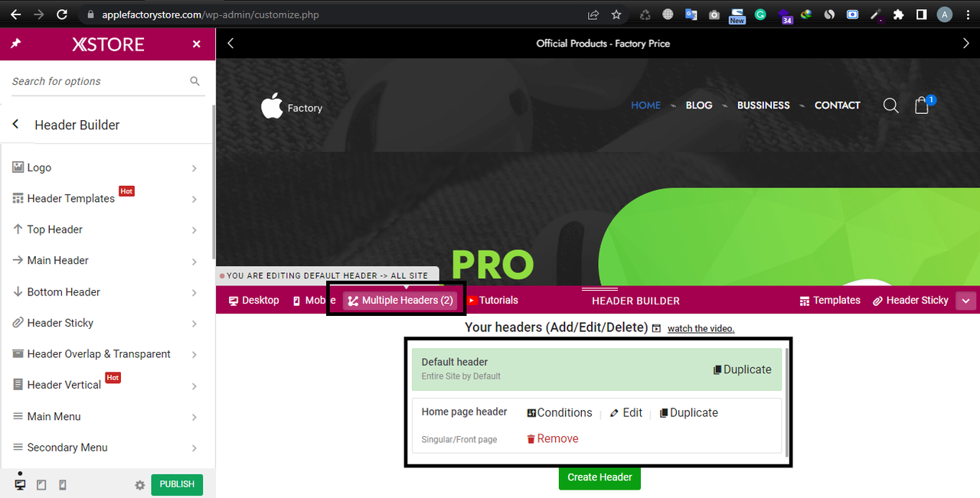Image resolution: width=980 pixels, height=498 pixels.
Task: Open Chrome side panel icon
Action: [922, 15]
